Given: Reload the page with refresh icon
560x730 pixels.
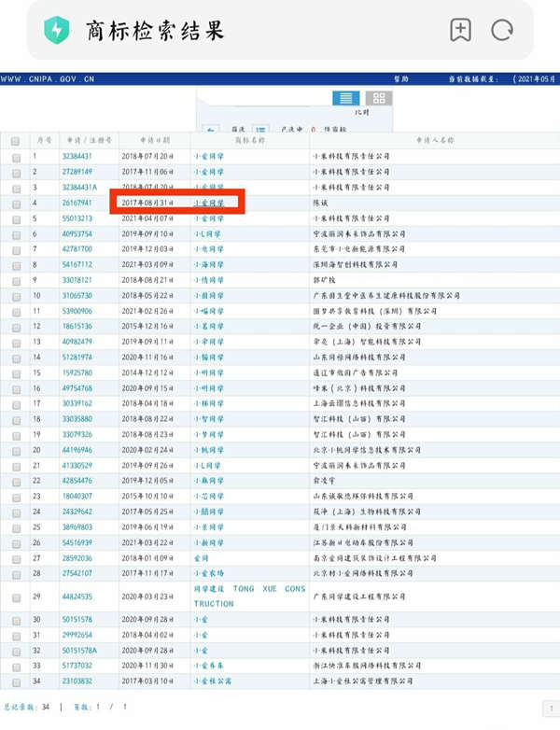Looking at the screenshot, I should click(x=502, y=30).
